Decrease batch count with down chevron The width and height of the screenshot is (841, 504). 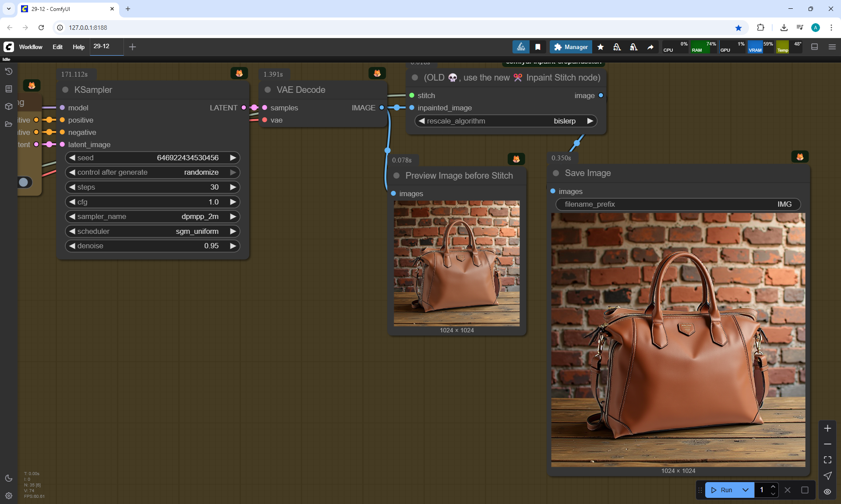coord(773,493)
